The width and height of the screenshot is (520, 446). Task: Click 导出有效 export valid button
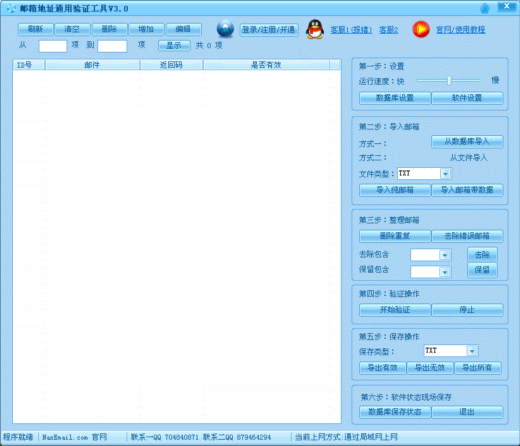383,368
